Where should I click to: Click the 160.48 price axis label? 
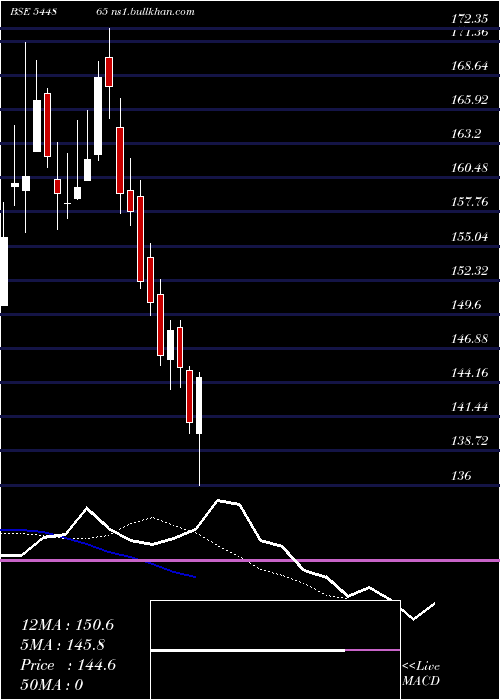470,168
